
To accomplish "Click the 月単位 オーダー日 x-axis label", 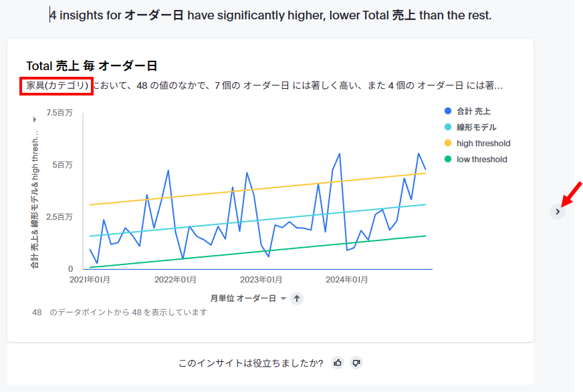I will point(243,299).
